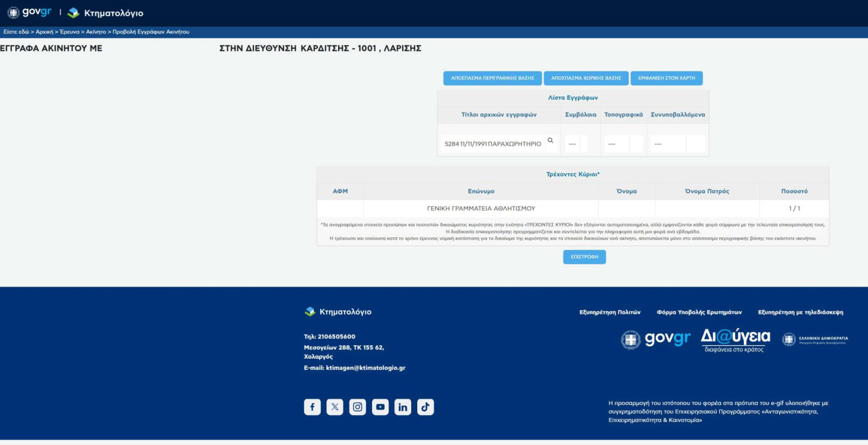Open the Φόρμα Υποβολής Ερωτημάτων link
The height and width of the screenshot is (445, 868).
(699, 312)
